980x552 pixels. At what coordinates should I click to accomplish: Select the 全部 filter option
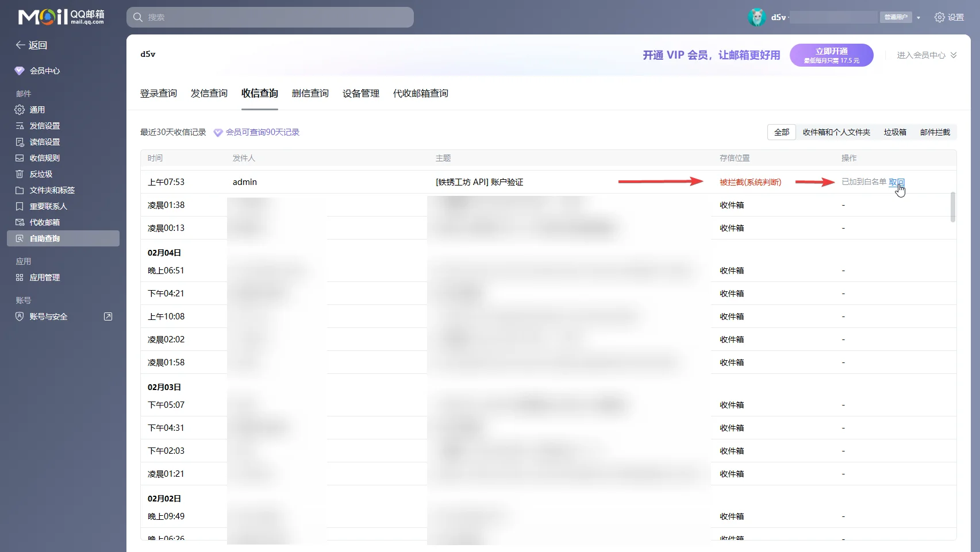(x=781, y=132)
